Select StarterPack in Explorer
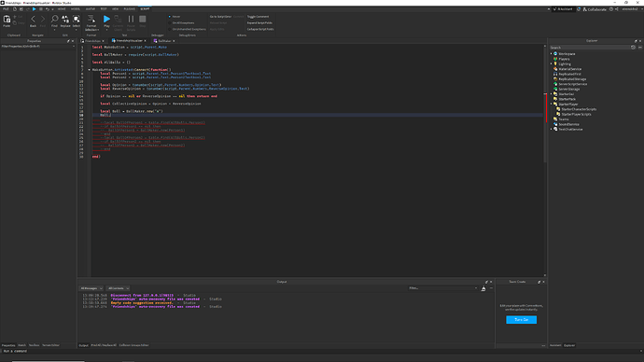The image size is (644, 362). (567, 99)
